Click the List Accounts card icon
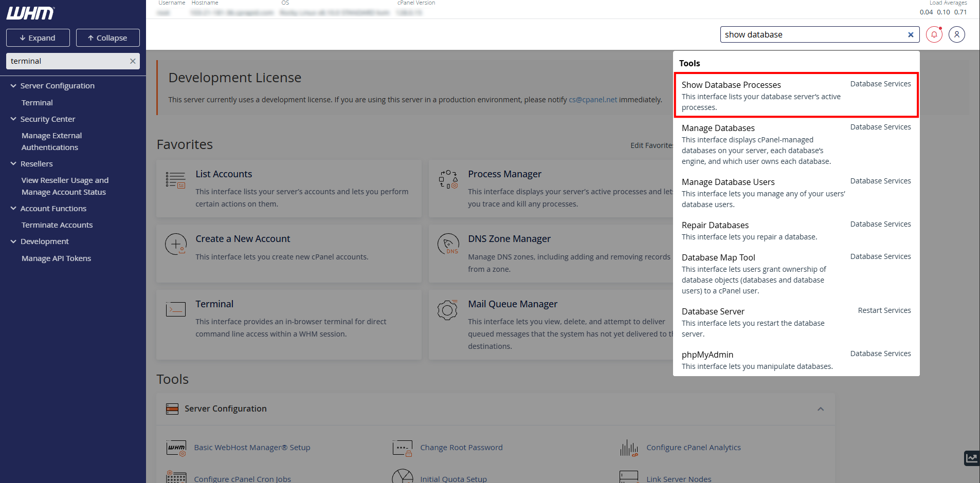 [176, 180]
